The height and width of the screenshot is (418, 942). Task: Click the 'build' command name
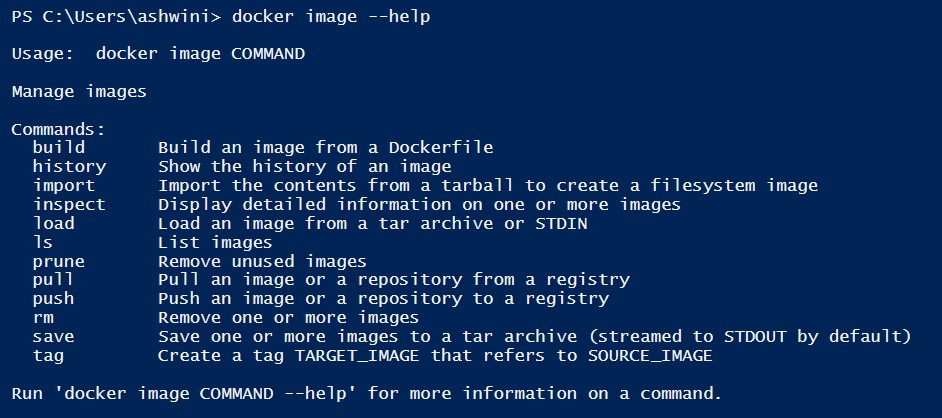point(58,148)
